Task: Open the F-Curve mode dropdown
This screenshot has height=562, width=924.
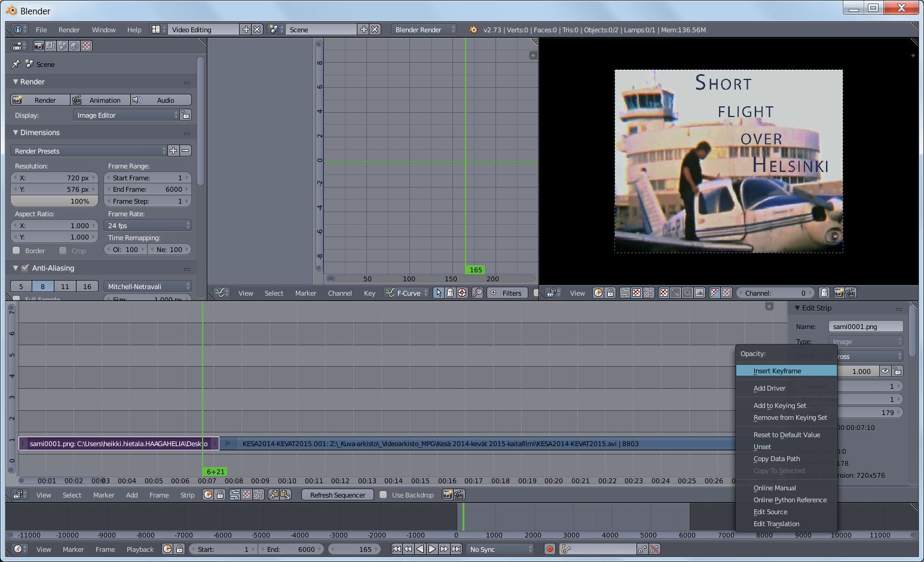Action: [x=407, y=293]
